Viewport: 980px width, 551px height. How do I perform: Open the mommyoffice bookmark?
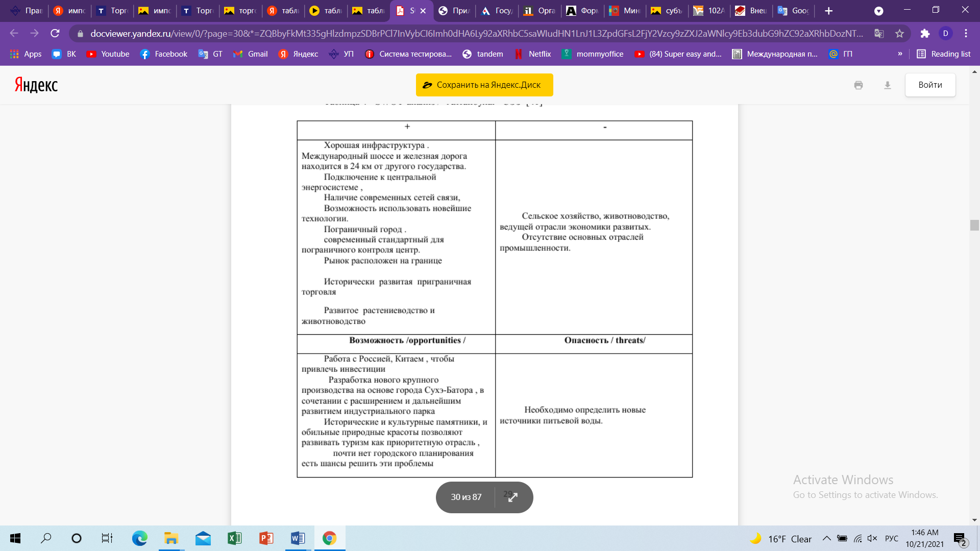593,54
